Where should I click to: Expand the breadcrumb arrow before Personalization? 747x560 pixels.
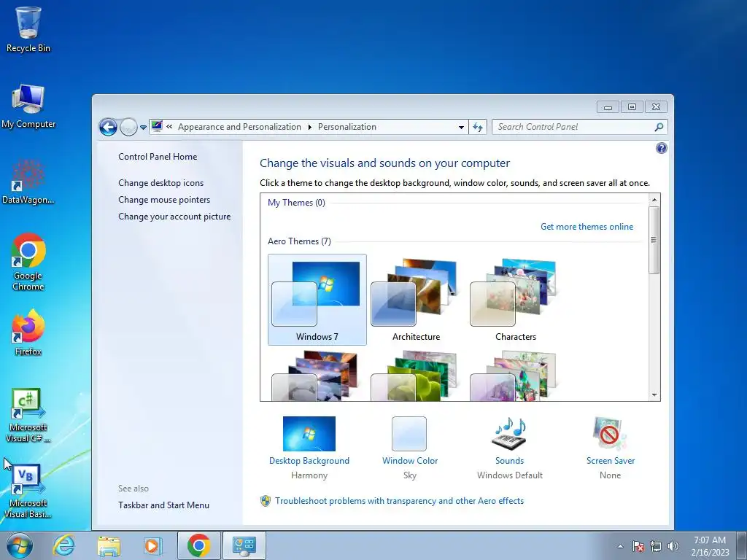(309, 127)
